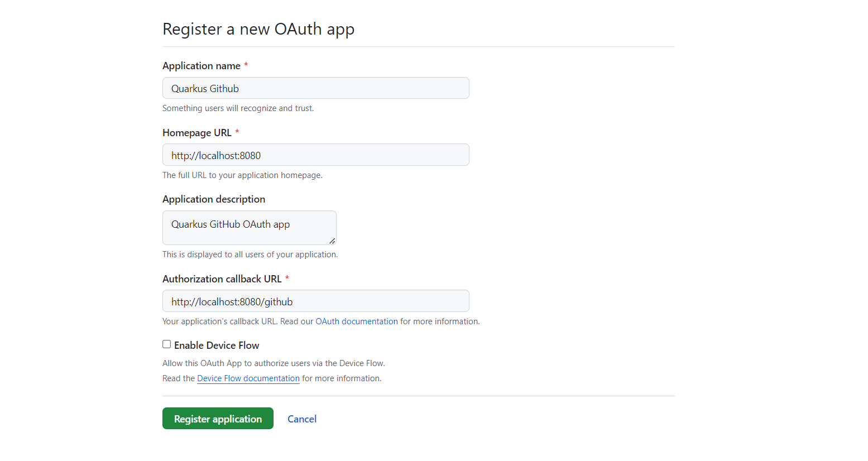Click 'The full URL to your application homepage.'
Image resolution: width=868 pixels, height=461 pixels.
(242, 175)
